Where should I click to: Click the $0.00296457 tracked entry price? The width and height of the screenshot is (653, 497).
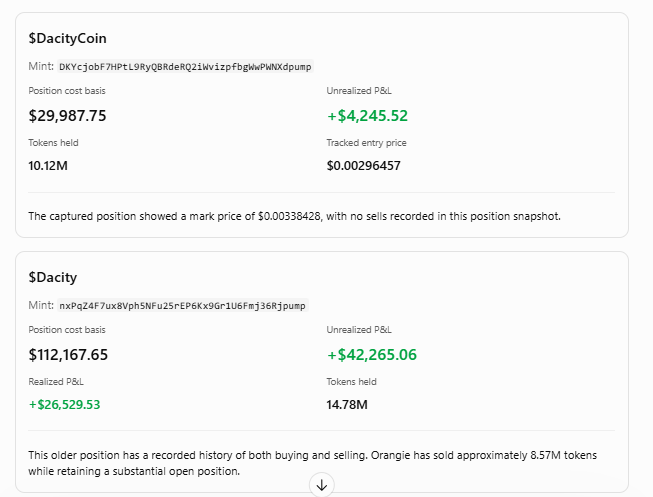(x=364, y=166)
